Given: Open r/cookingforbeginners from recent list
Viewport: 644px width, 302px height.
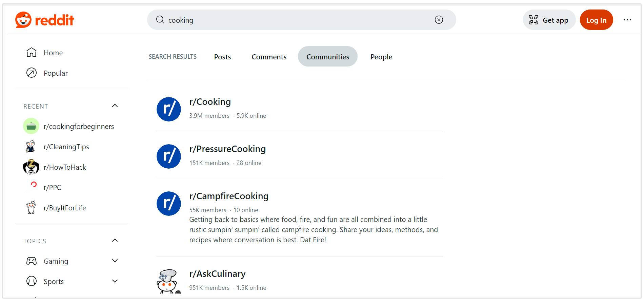Looking at the screenshot, I should (79, 127).
